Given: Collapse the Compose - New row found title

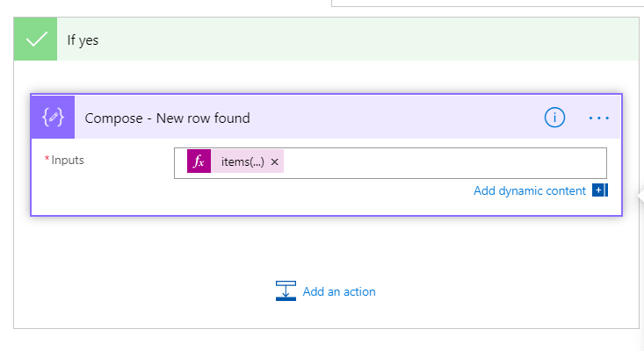Looking at the screenshot, I should 167,118.
